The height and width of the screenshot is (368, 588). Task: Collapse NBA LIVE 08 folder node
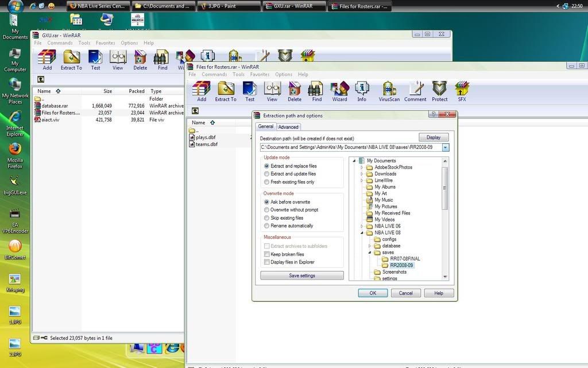[x=362, y=233]
